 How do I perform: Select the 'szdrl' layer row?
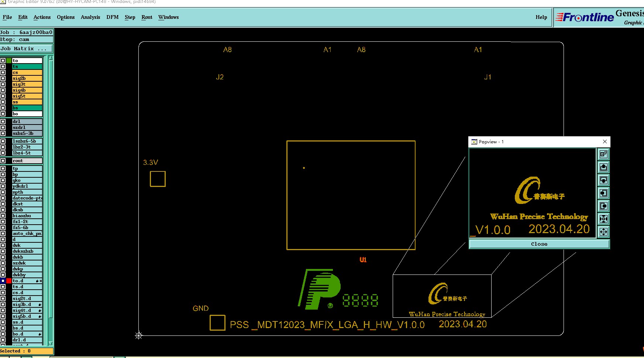pyautogui.click(x=27, y=127)
